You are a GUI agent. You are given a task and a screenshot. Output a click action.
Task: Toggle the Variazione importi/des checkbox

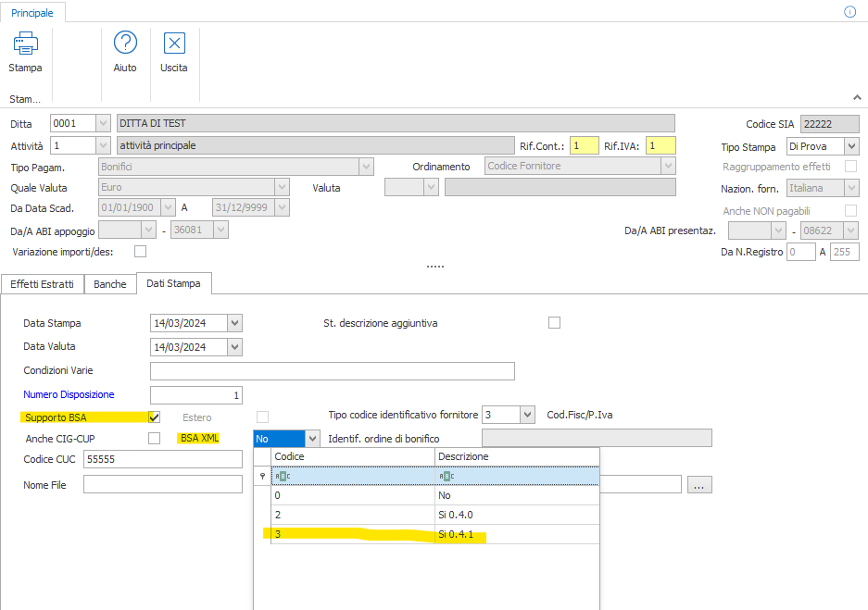pos(141,251)
